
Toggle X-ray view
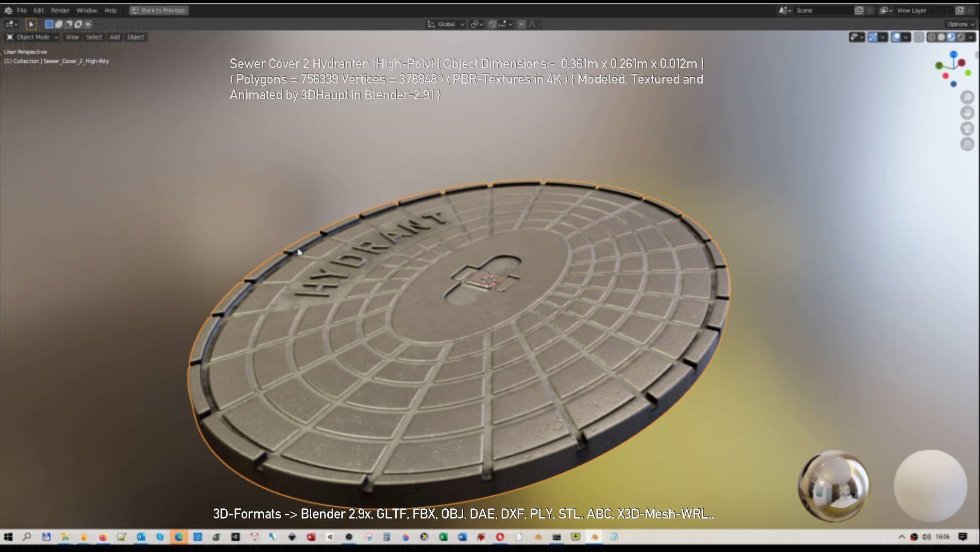pyautogui.click(x=918, y=37)
